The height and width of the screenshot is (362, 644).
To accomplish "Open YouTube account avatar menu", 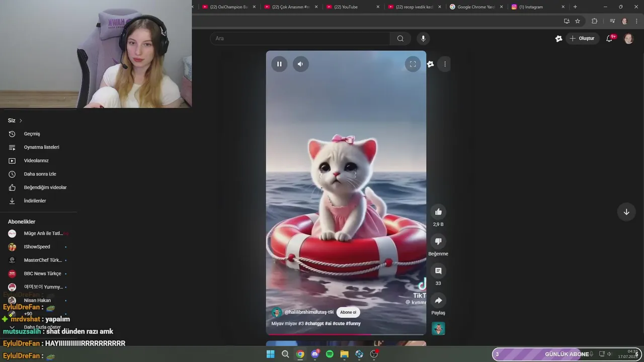I will 628,39.
